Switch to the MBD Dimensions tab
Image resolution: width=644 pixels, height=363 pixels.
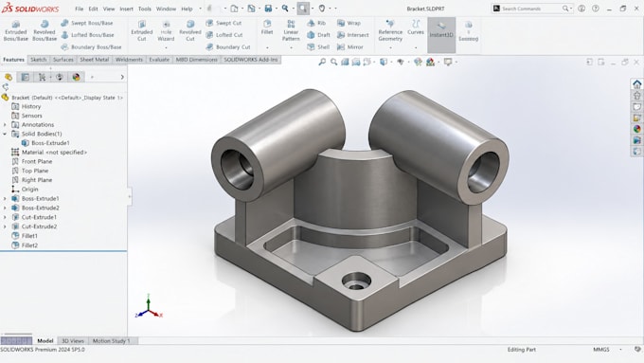pyautogui.click(x=196, y=60)
